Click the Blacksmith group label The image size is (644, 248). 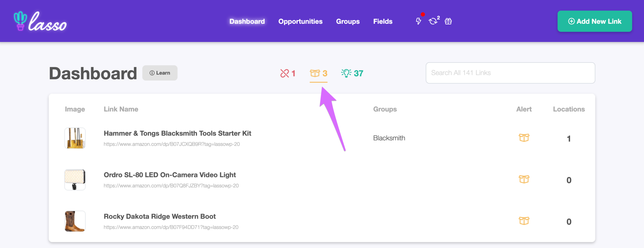point(389,138)
